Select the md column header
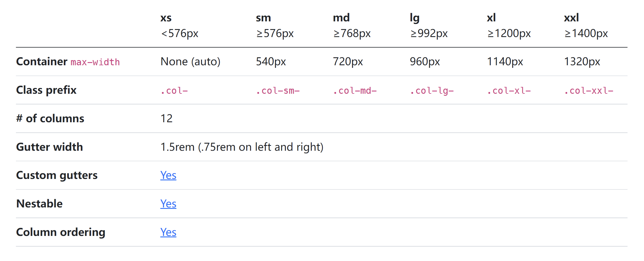Viewport: 644px width, 261px height. click(x=341, y=18)
